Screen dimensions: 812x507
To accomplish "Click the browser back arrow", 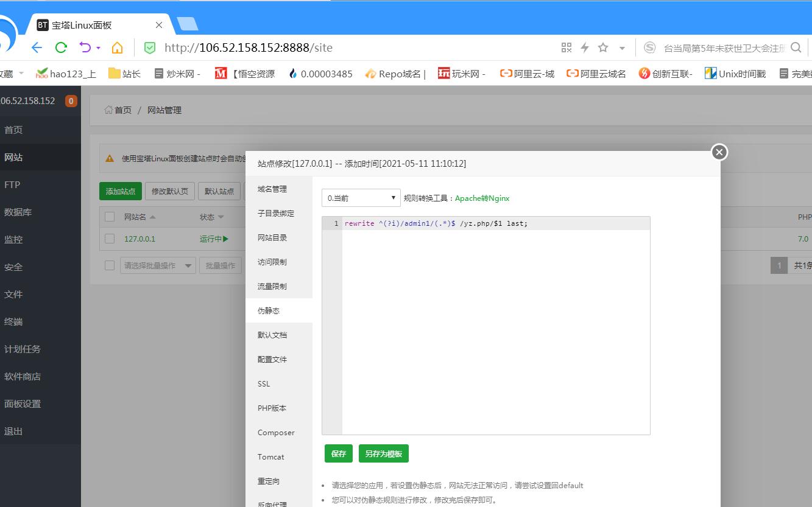I will click(37, 47).
